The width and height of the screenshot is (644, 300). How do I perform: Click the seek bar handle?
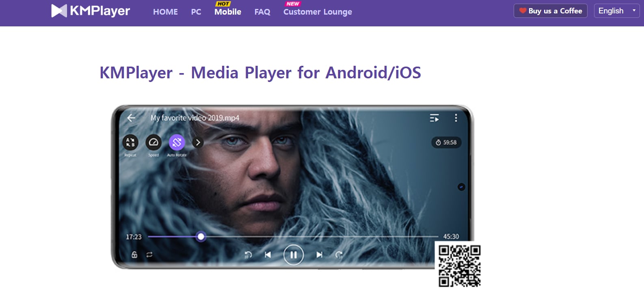[x=201, y=236]
